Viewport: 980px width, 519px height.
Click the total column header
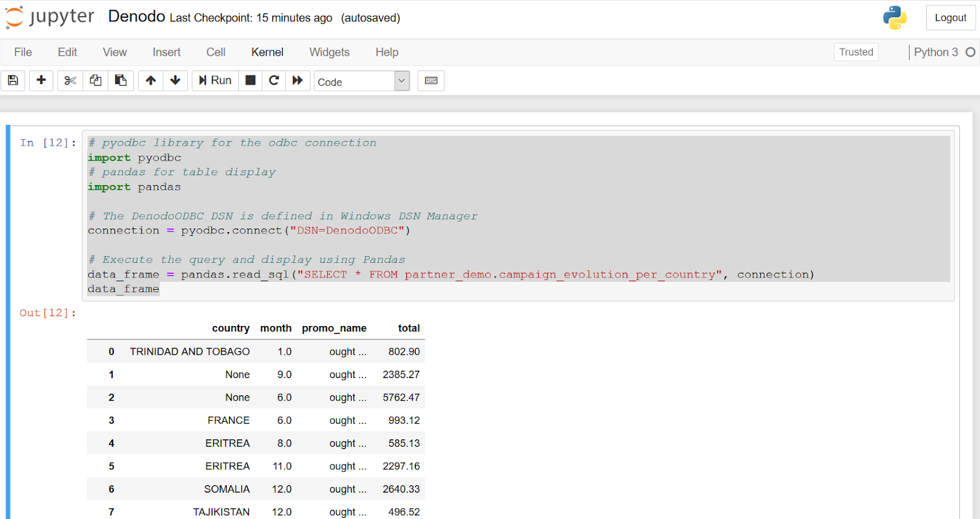pyautogui.click(x=409, y=328)
